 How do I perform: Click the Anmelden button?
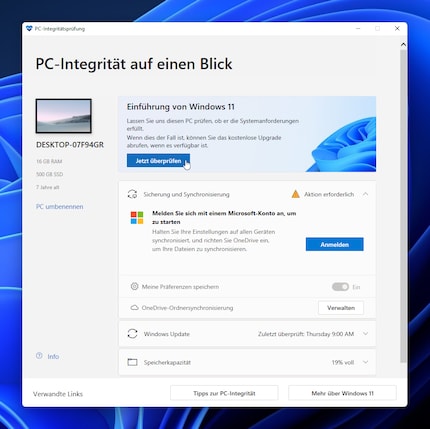(335, 244)
